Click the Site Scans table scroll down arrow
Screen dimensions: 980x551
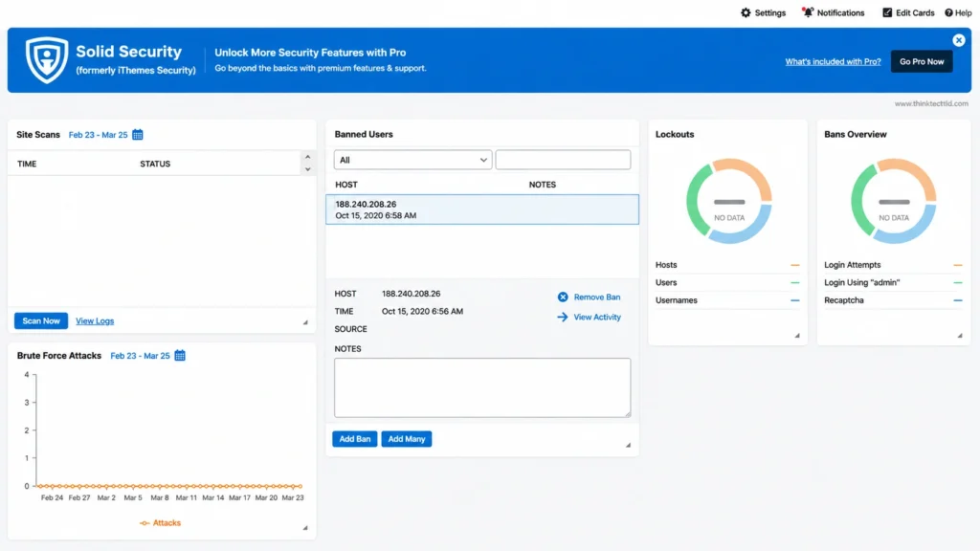[307, 169]
